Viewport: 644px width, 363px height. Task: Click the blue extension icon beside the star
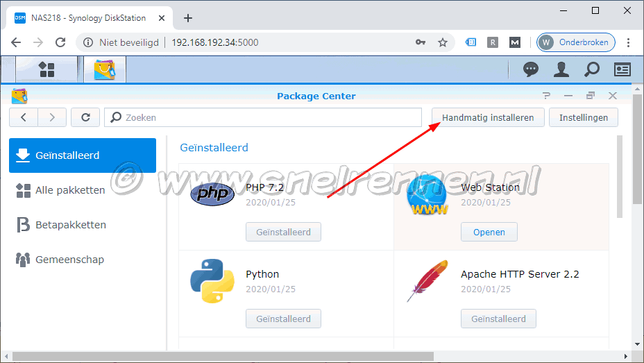point(471,42)
